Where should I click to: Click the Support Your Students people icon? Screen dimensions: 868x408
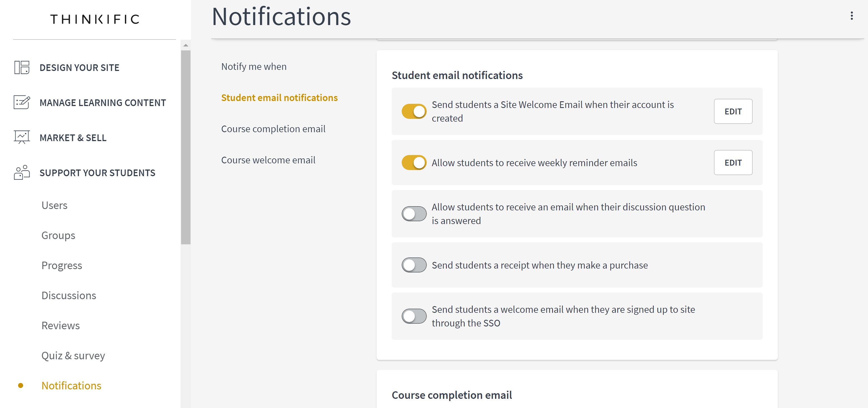(22, 173)
